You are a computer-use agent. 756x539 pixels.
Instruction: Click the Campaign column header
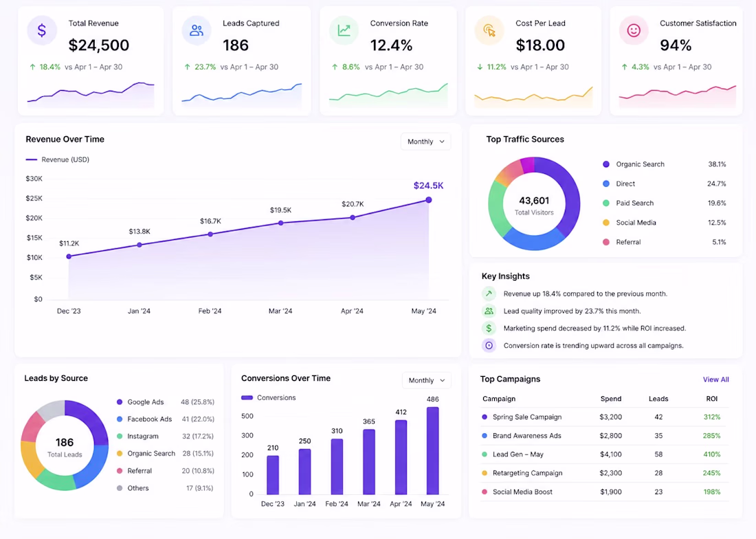[x=499, y=399]
